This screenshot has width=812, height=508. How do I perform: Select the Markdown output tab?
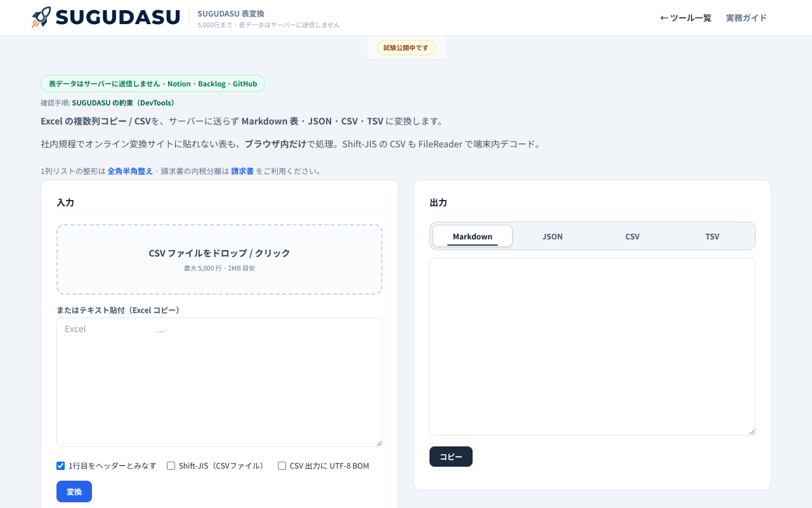pyautogui.click(x=473, y=236)
